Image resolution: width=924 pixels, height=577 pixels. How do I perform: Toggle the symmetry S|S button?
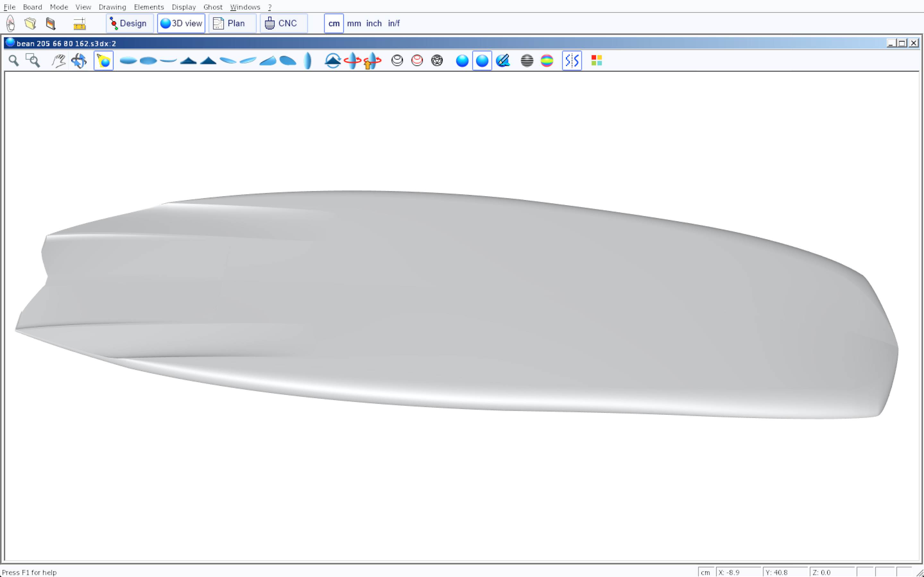[572, 61]
